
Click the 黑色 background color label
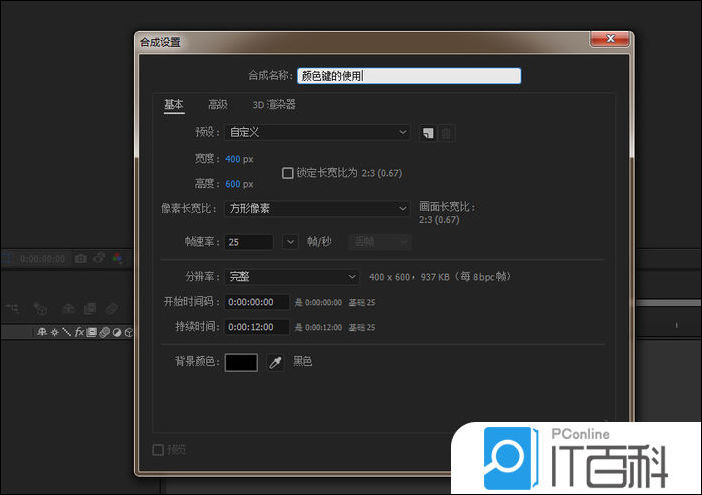click(302, 362)
